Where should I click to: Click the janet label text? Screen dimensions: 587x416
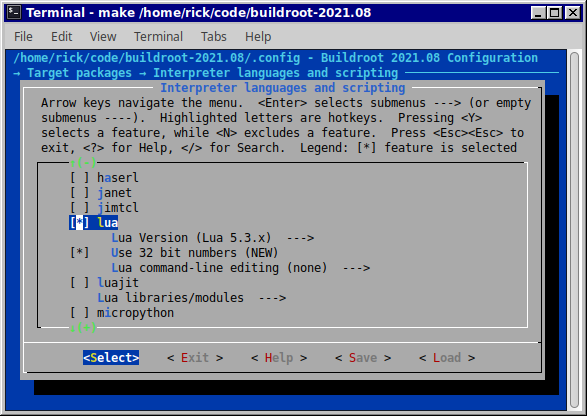pyautogui.click(x=115, y=192)
